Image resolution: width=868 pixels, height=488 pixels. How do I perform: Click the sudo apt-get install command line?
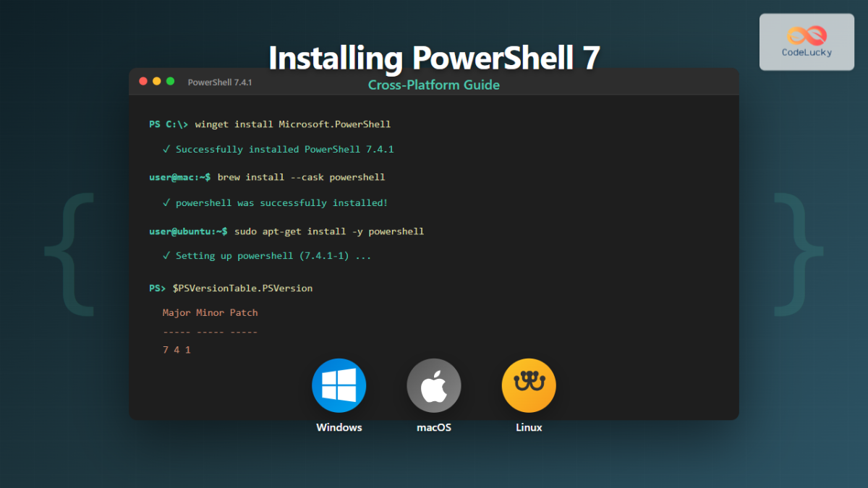point(328,231)
